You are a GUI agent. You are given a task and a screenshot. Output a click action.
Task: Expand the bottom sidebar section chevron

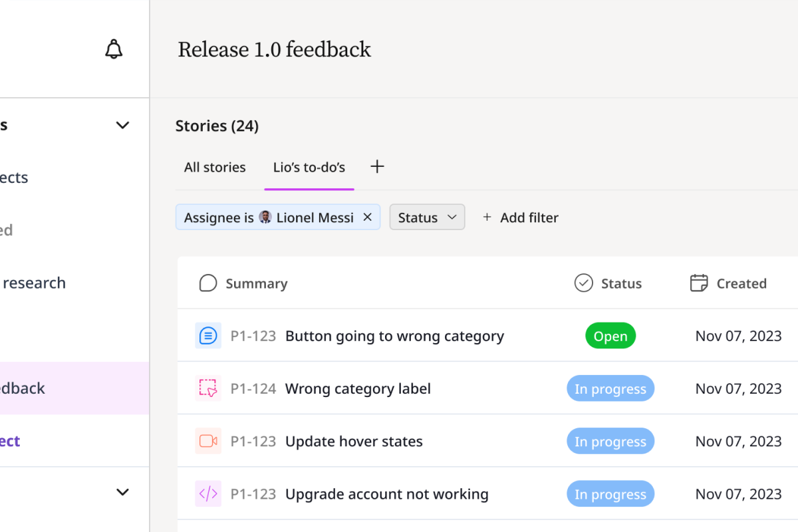[122, 492]
